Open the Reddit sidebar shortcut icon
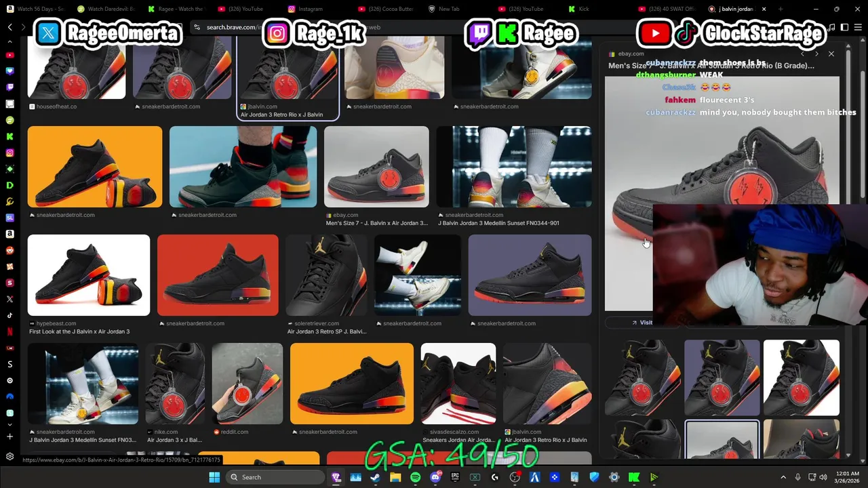The image size is (868, 488). (9, 250)
